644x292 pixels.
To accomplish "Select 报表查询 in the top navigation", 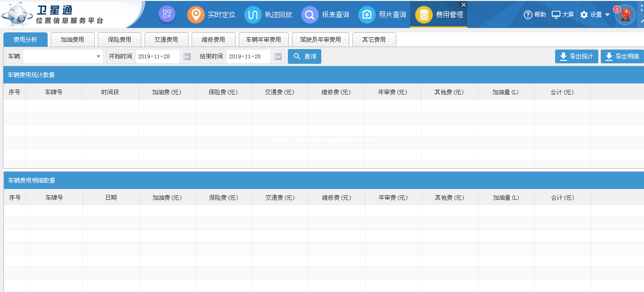I will tap(336, 15).
